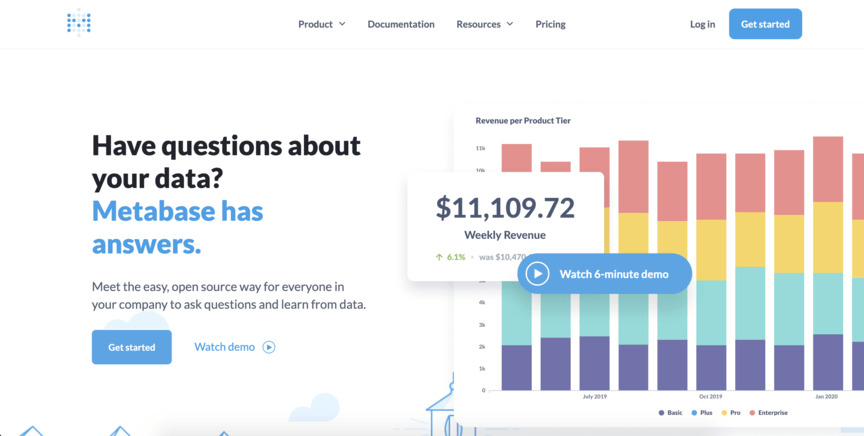
Task: Click the Jan 2020 axis label
Action: (827, 396)
